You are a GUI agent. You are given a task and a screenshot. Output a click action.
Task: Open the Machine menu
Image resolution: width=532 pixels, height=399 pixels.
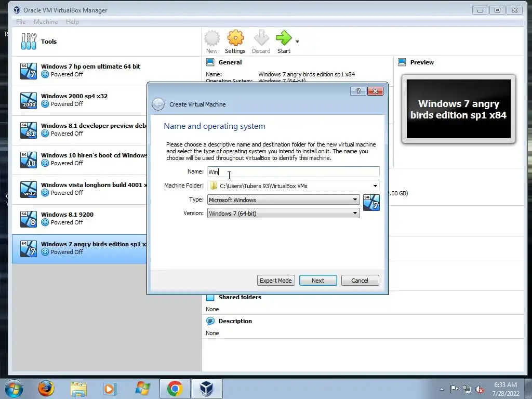(x=46, y=22)
